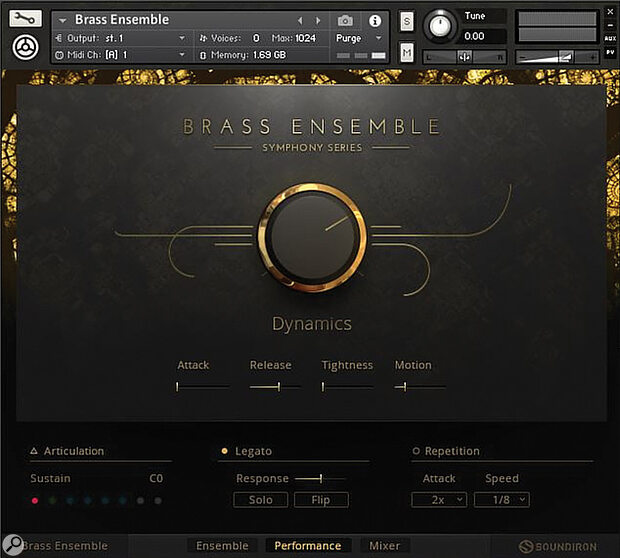Click the Memory 1.69 GB readout
Image resolution: width=620 pixels, height=558 pixels.
(x=243, y=55)
